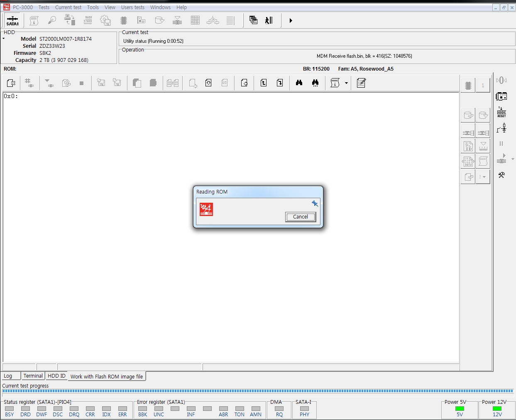Click the running man exit utility icon
Viewport: 516px width, 420px height.
pyautogui.click(x=269, y=20)
